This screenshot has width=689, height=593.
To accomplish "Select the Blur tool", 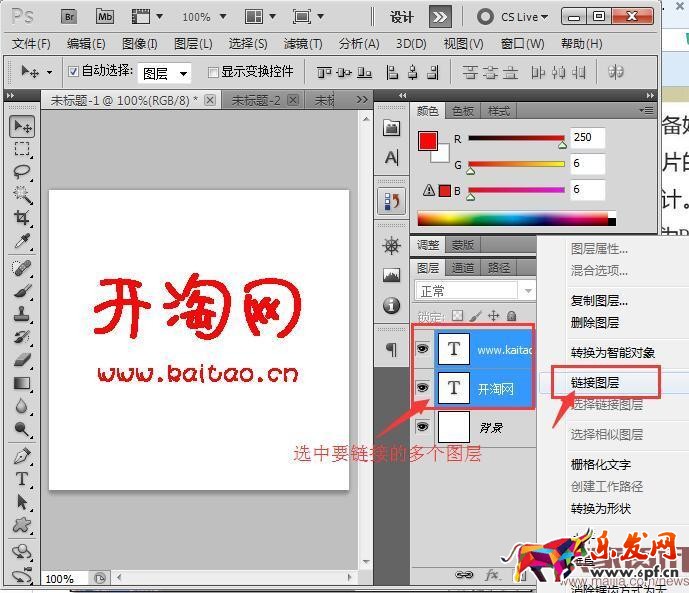I will click(x=22, y=406).
